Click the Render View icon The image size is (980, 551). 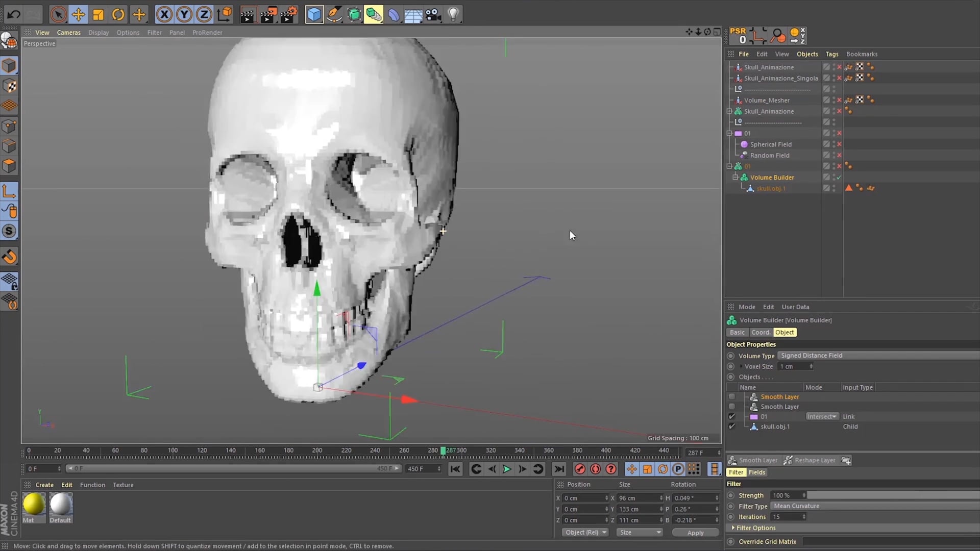click(249, 14)
